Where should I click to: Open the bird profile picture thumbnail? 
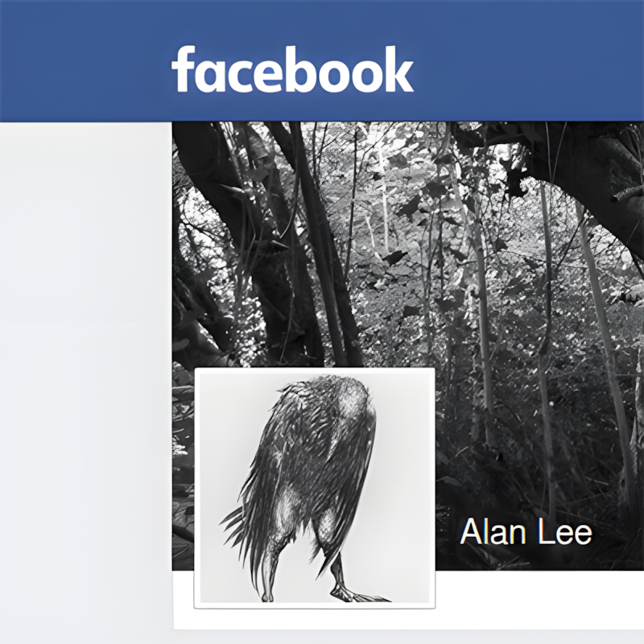click(315, 488)
